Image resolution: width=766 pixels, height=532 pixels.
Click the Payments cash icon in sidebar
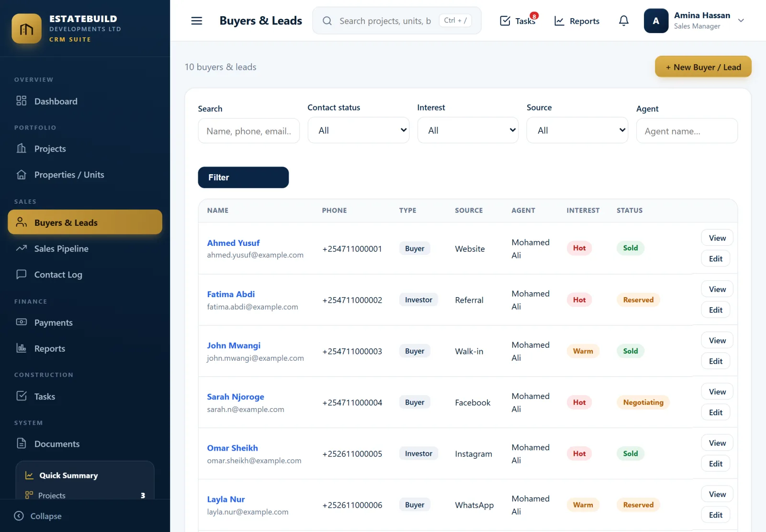[22, 322]
